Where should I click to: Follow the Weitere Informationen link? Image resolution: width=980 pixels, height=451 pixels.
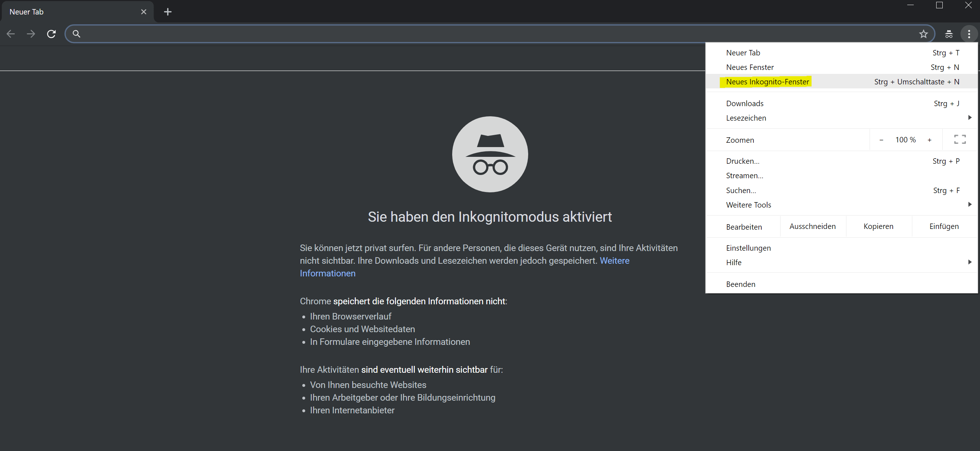pos(614,261)
